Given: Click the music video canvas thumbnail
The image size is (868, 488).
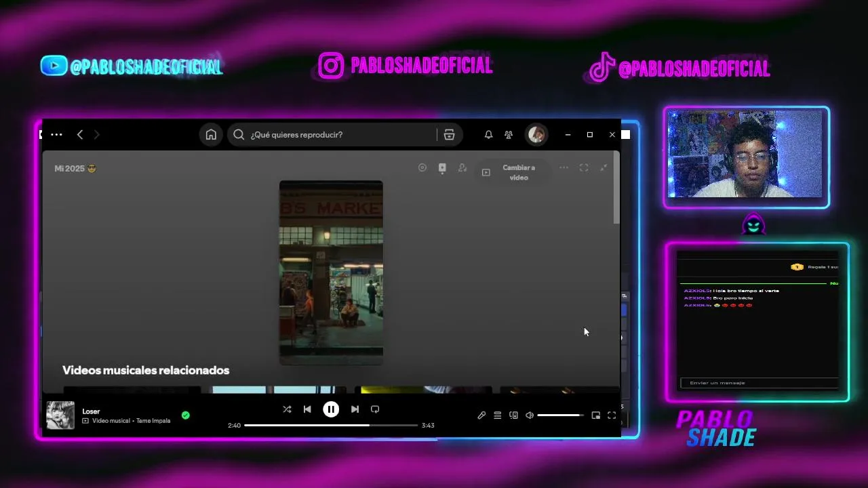Looking at the screenshot, I should (331, 272).
